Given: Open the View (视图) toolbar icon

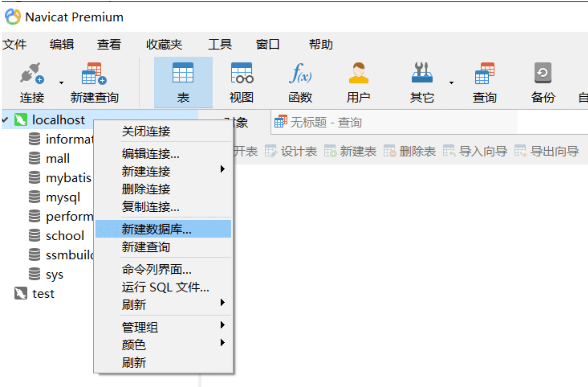Looking at the screenshot, I should [242, 73].
